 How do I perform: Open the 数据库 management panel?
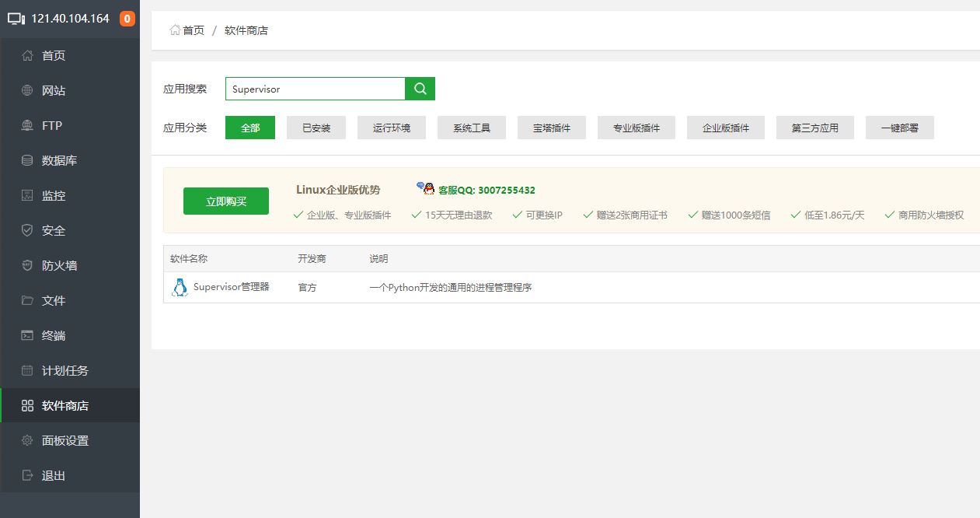click(x=55, y=160)
